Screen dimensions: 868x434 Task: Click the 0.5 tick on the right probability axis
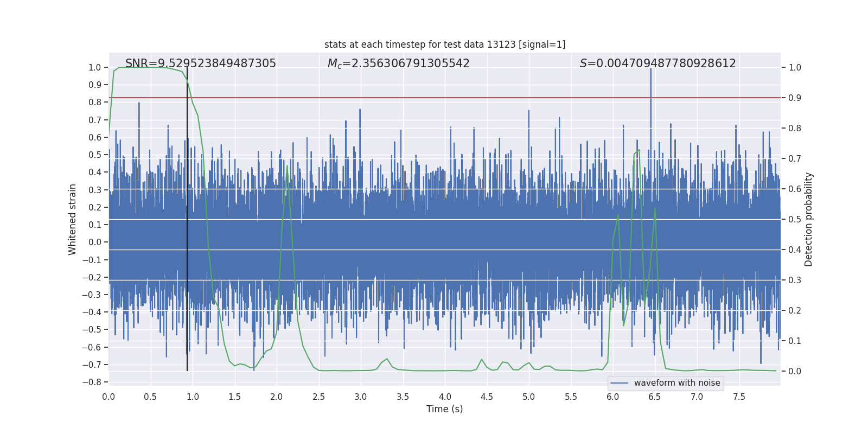pos(795,219)
